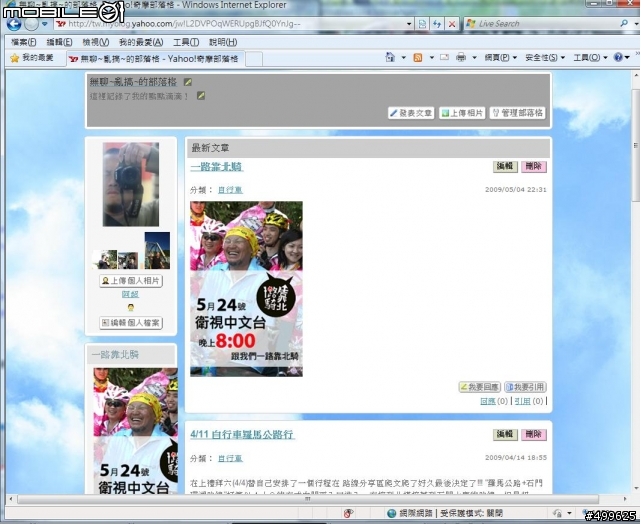This screenshot has height=524, width=641.
Task: Open the 檔案(F) menu
Action: 24,42
